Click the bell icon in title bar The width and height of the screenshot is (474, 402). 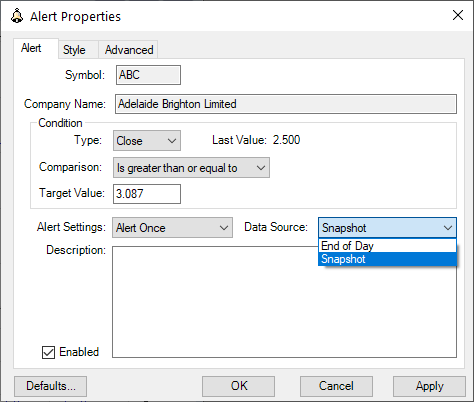17,16
